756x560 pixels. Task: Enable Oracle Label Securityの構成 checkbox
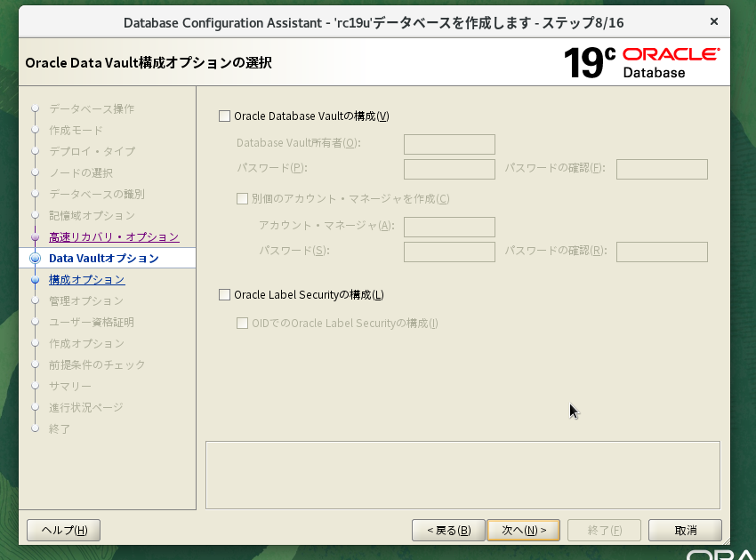click(x=224, y=294)
